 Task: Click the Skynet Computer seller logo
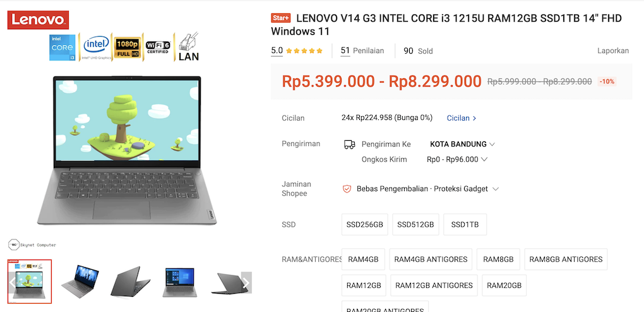pos(32,244)
